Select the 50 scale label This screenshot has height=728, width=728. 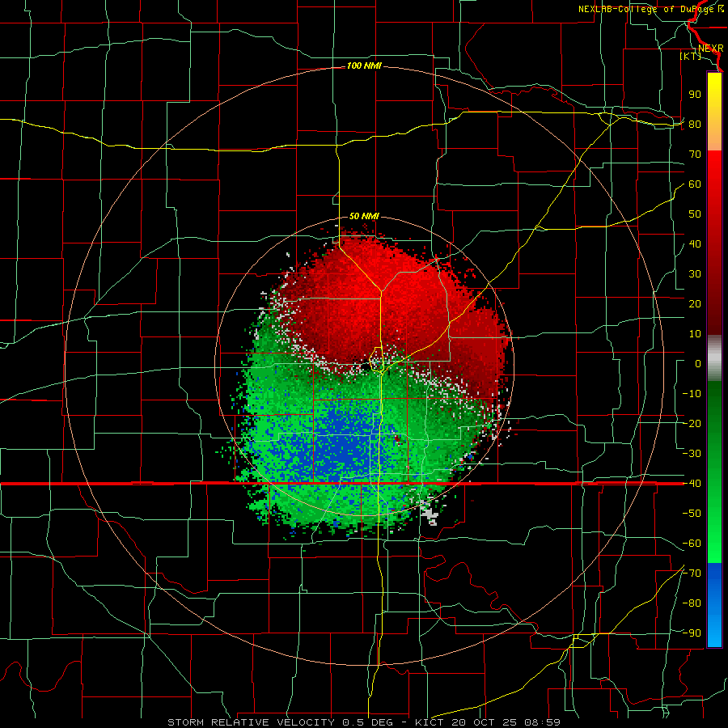click(x=695, y=214)
